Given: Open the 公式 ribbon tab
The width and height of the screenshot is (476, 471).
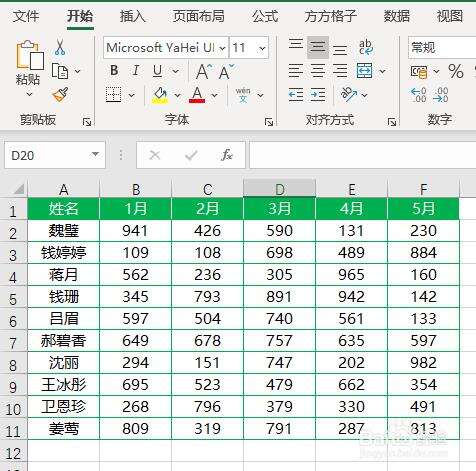Looking at the screenshot, I should click(265, 16).
